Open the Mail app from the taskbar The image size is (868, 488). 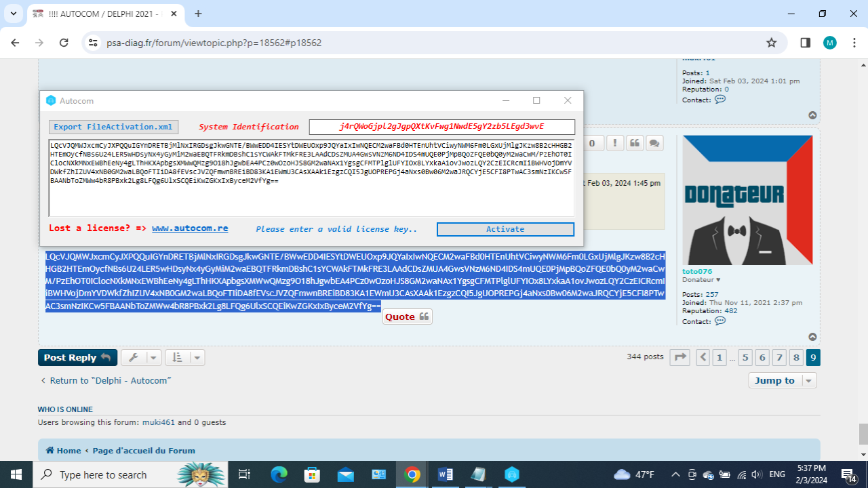345,474
